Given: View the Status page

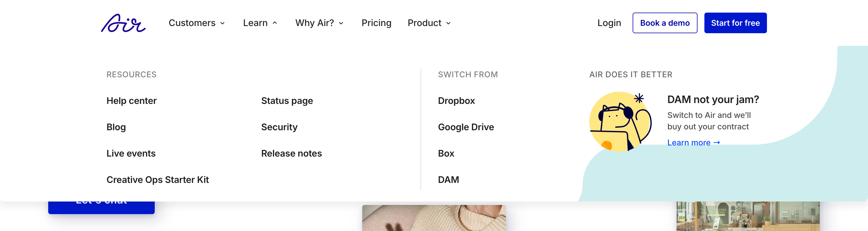Looking at the screenshot, I should 287,100.
